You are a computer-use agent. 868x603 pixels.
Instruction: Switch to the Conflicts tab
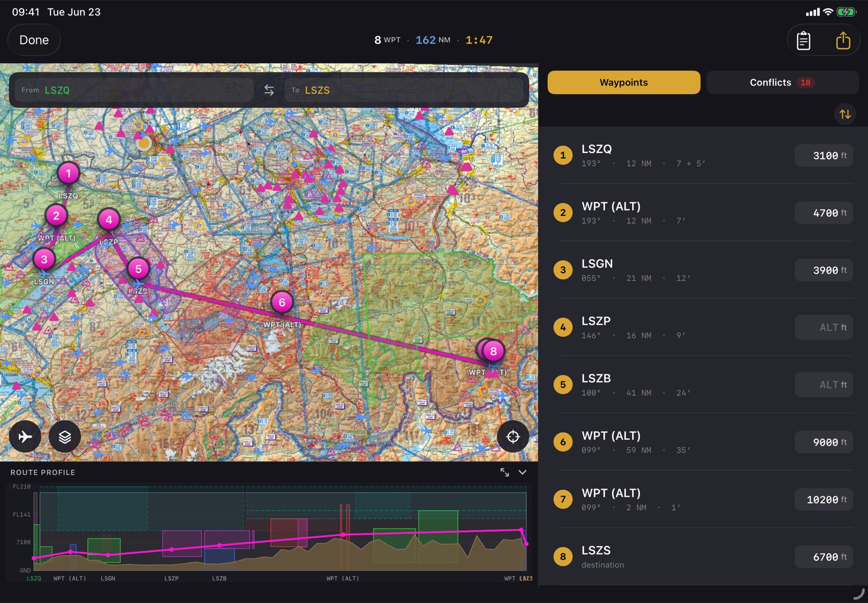coord(782,82)
